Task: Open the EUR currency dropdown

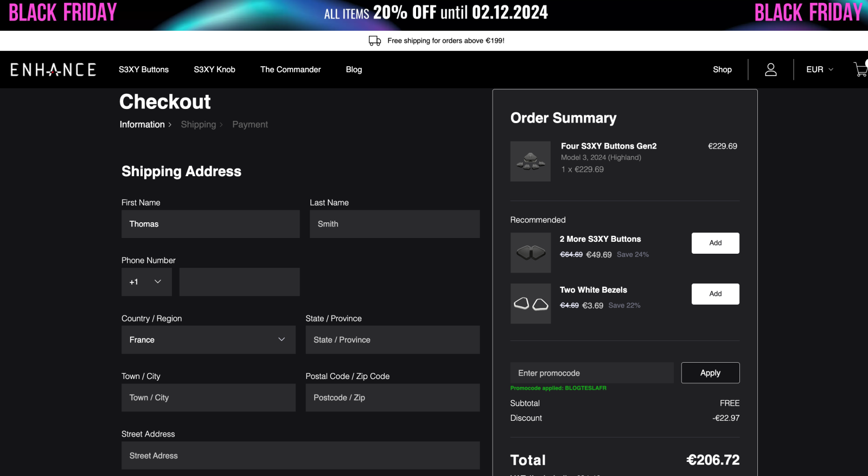Action: click(820, 69)
